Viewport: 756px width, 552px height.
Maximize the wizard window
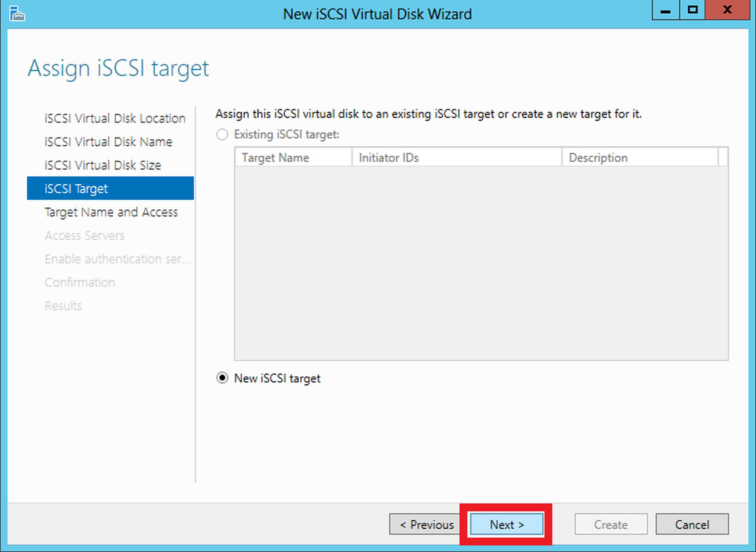[x=692, y=10]
